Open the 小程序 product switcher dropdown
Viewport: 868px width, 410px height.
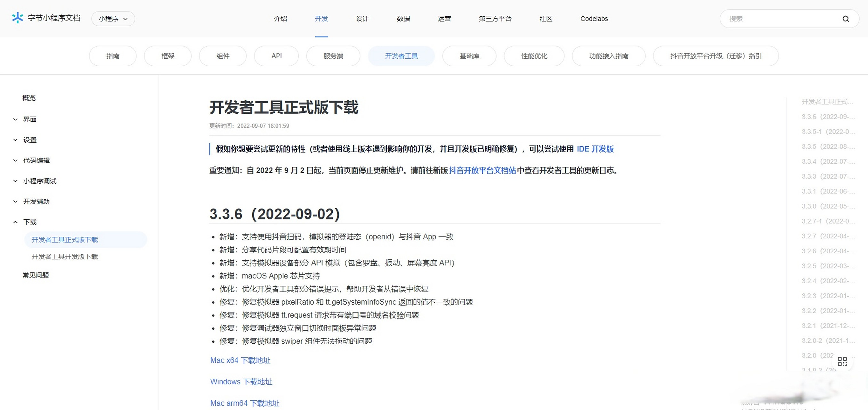click(x=113, y=19)
